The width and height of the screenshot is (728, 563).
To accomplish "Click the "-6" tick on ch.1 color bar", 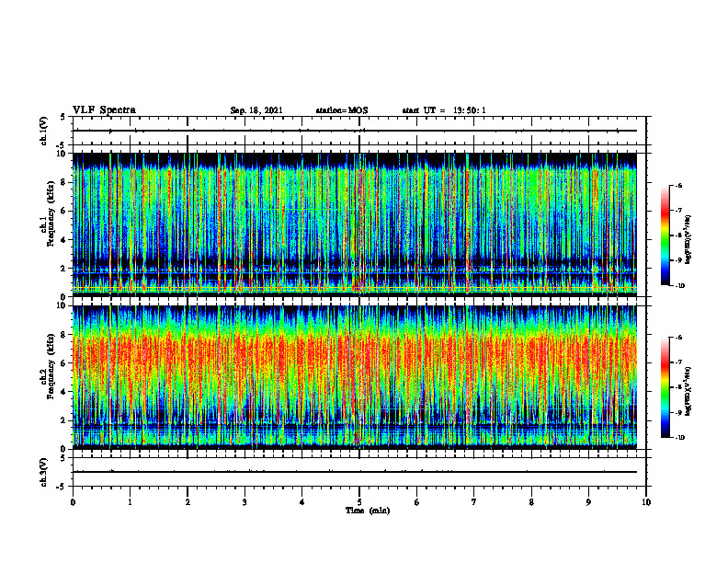I will [x=678, y=185].
